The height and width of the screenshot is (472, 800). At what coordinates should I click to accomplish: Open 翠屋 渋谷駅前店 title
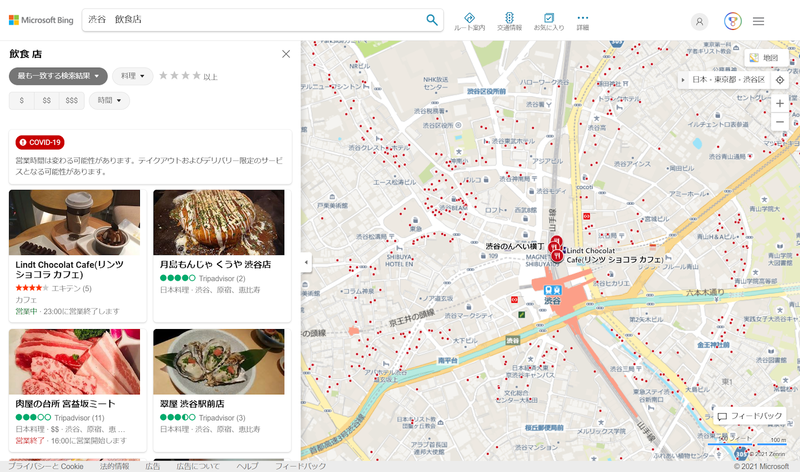click(192, 404)
